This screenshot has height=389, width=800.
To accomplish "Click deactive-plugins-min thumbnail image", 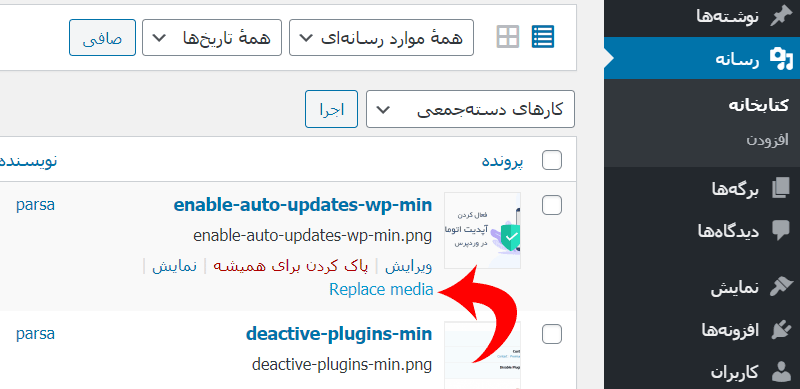I will (x=482, y=355).
